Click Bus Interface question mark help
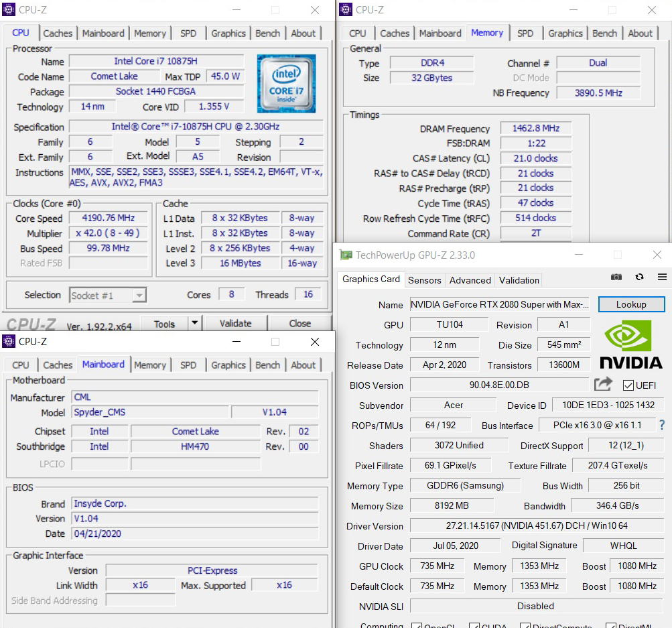 click(662, 425)
